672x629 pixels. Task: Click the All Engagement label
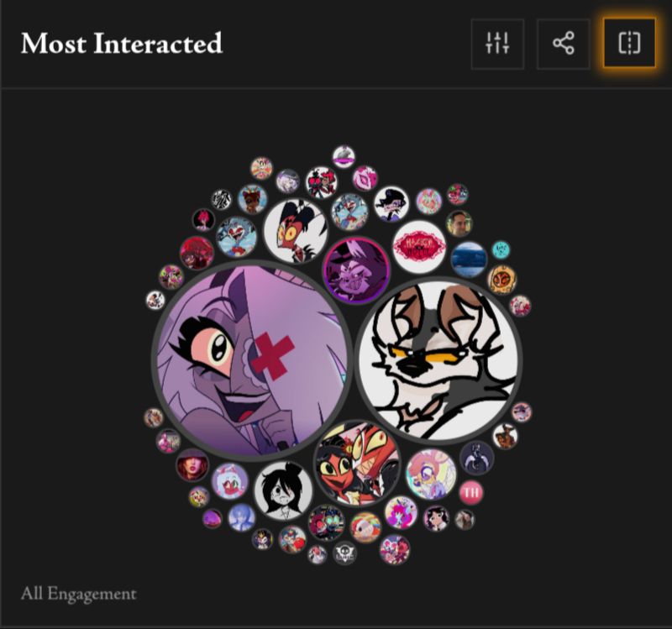(x=79, y=594)
